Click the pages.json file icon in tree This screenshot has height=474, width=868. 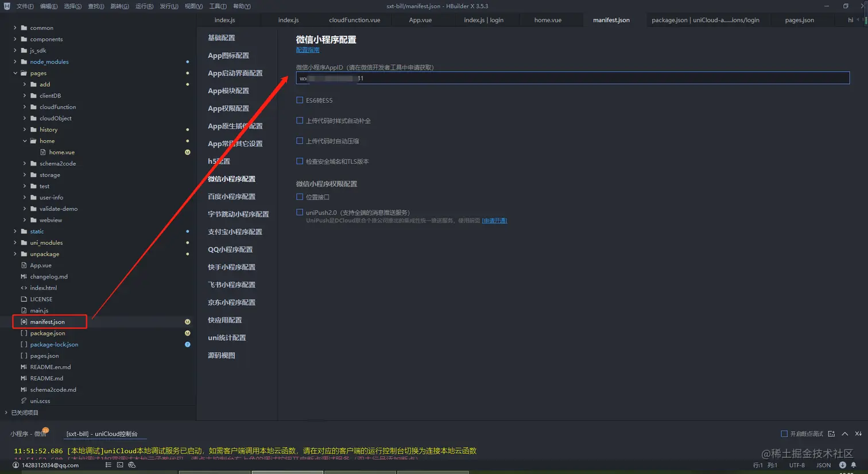click(x=24, y=356)
